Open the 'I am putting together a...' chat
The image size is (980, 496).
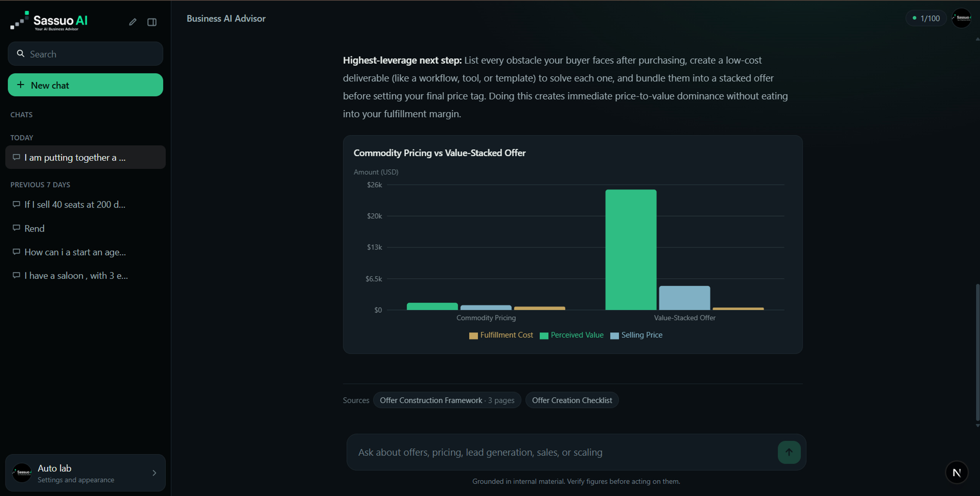tap(85, 157)
